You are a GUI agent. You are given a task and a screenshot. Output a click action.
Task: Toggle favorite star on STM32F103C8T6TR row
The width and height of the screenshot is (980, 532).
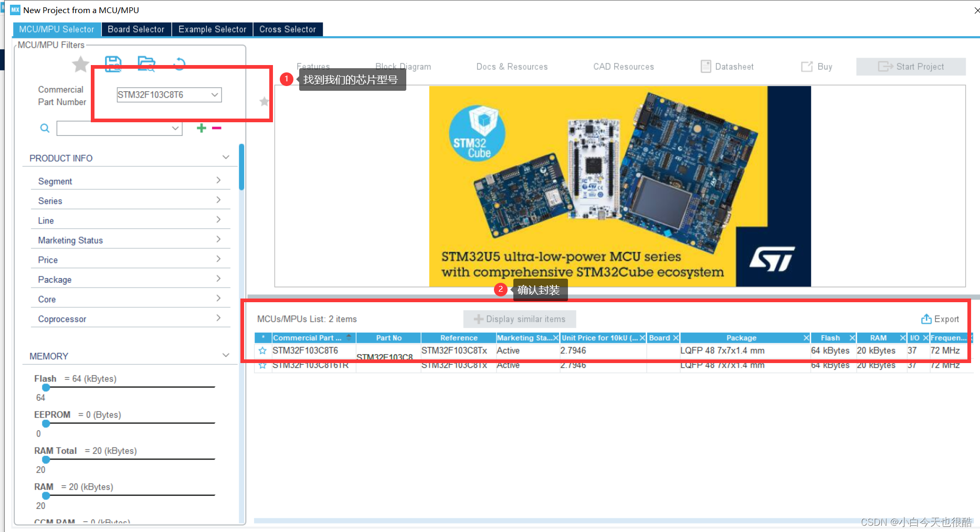(262, 365)
